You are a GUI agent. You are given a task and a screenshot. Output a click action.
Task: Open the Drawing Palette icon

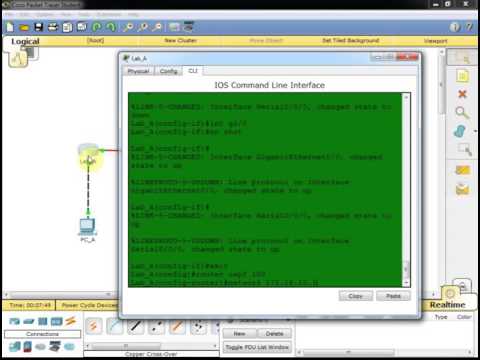tap(174, 27)
